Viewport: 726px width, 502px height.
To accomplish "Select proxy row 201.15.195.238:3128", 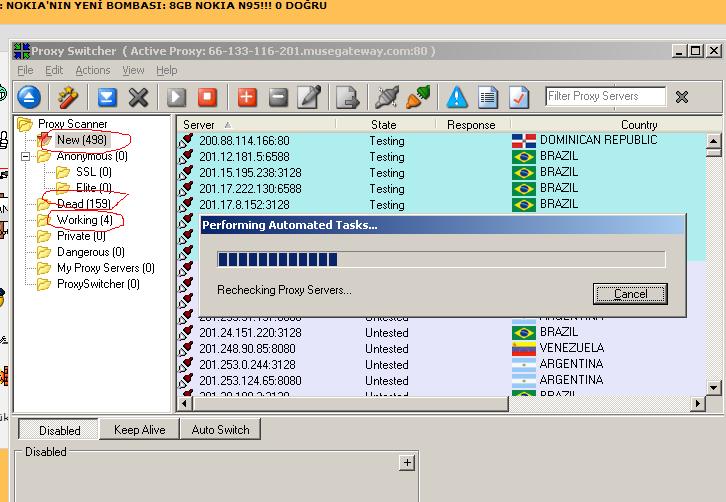I will pos(442,173).
